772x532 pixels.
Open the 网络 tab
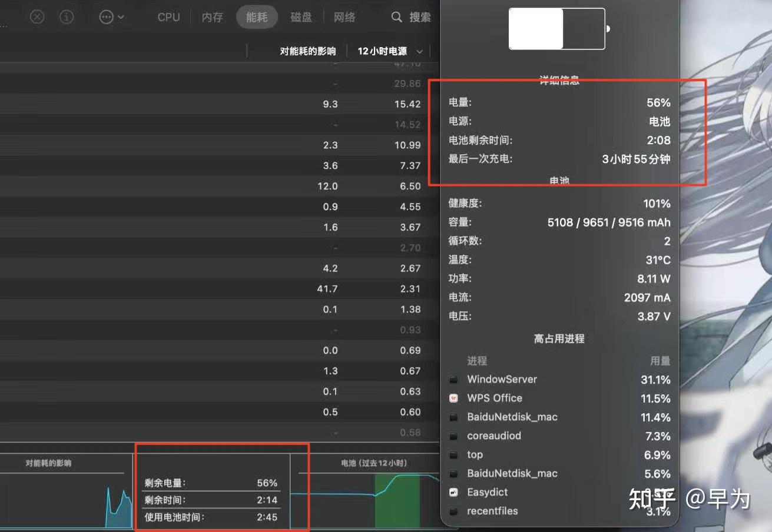[x=344, y=17]
